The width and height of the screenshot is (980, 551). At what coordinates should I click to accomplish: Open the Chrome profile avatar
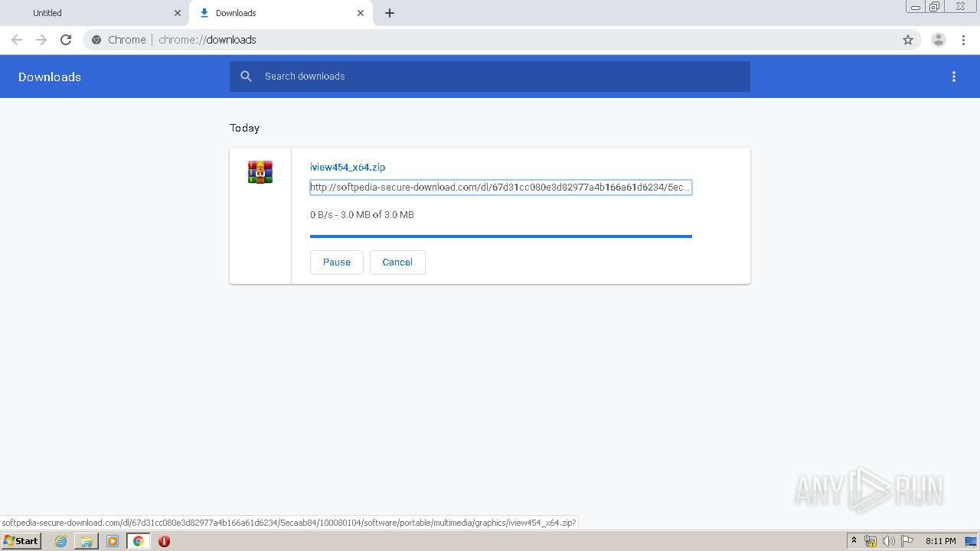939,40
